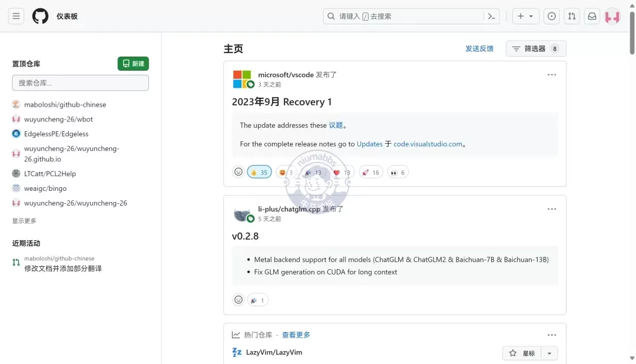Expand star list dropdown next to 星标

(x=549, y=353)
